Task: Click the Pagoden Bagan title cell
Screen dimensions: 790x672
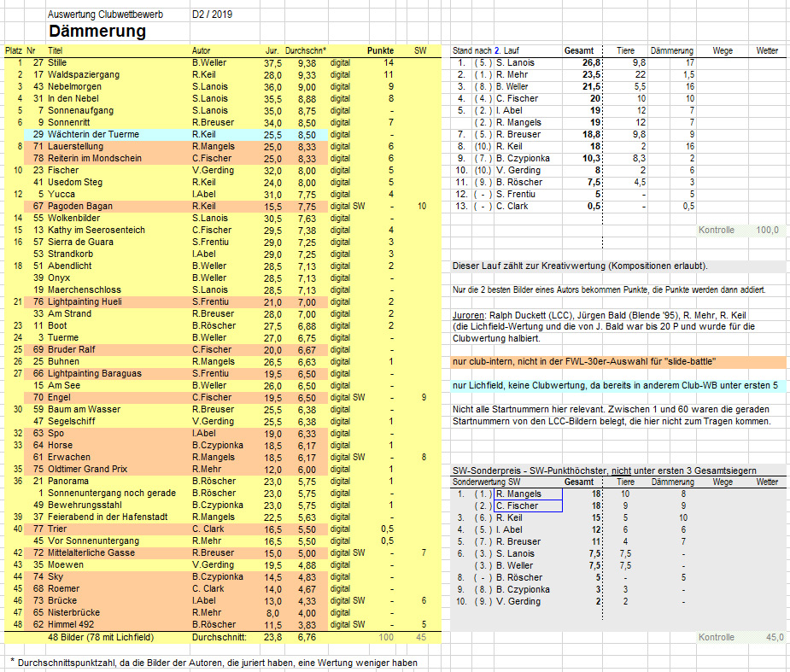Action: tap(80, 207)
